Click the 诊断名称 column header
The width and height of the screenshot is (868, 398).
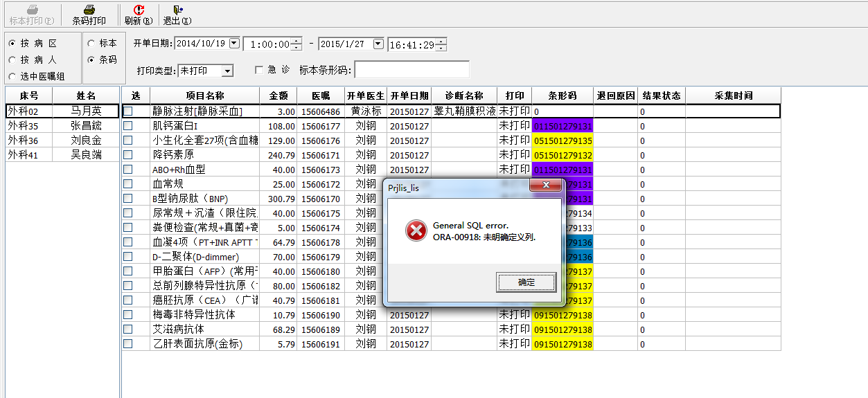tap(464, 96)
